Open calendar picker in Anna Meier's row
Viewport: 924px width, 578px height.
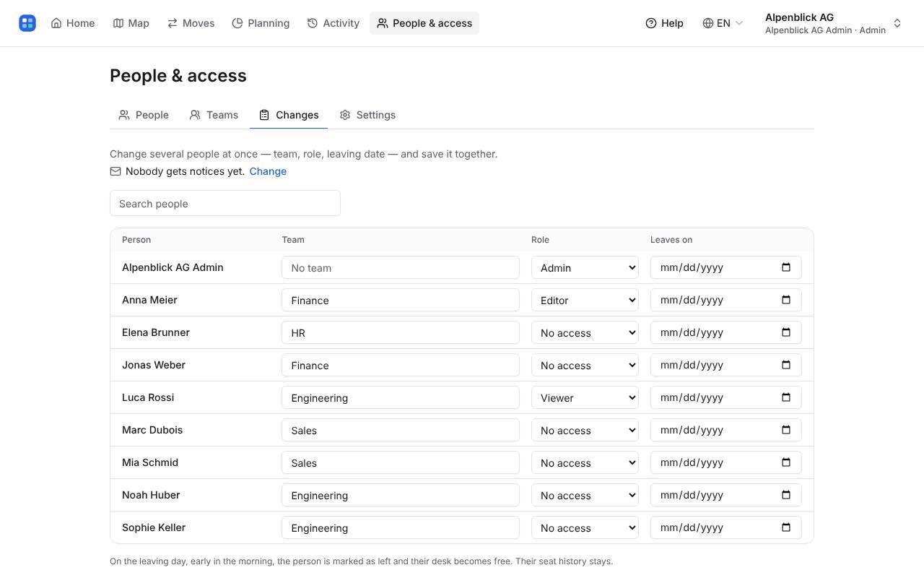click(x=786, y=300)
